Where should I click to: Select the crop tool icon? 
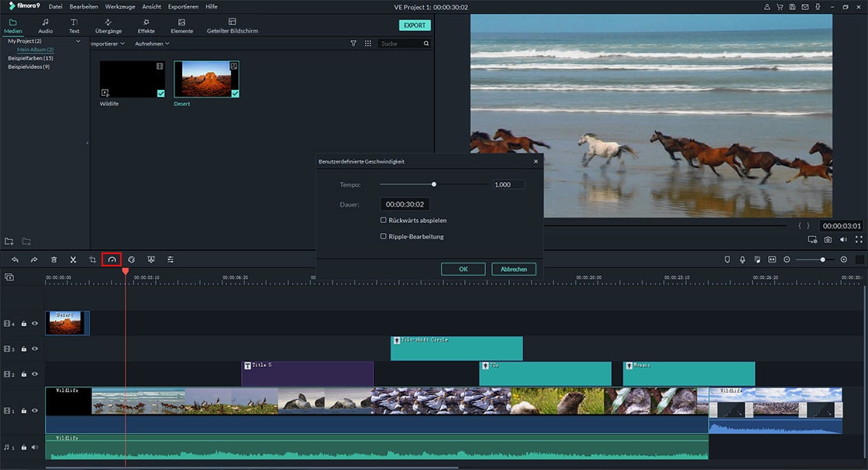92,259
